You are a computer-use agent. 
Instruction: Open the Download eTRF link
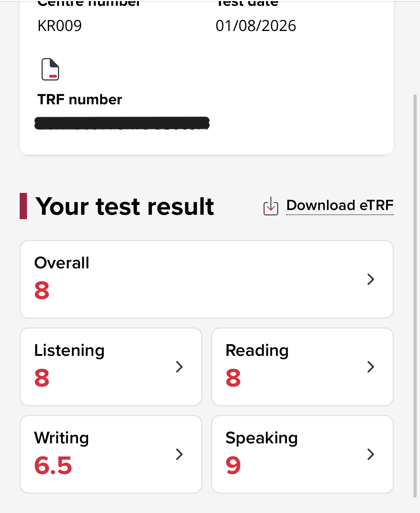pyautogui.click(x=340, y=205)
